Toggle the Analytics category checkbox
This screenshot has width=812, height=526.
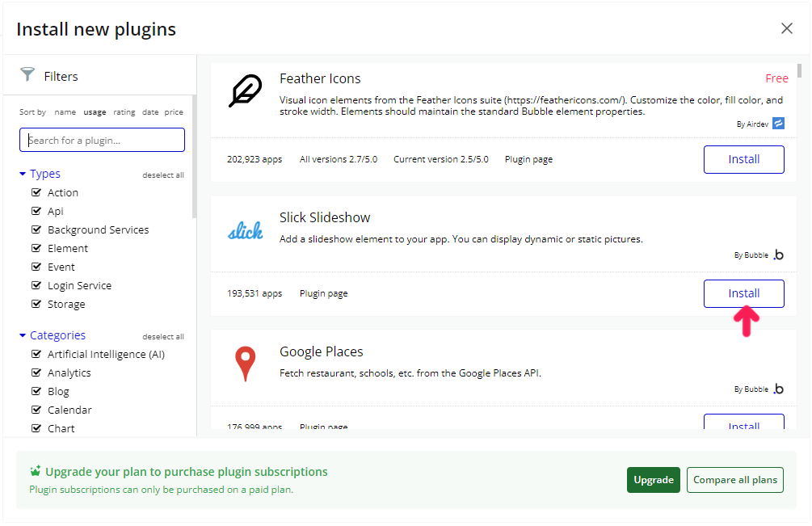click(x=36, y=372)
